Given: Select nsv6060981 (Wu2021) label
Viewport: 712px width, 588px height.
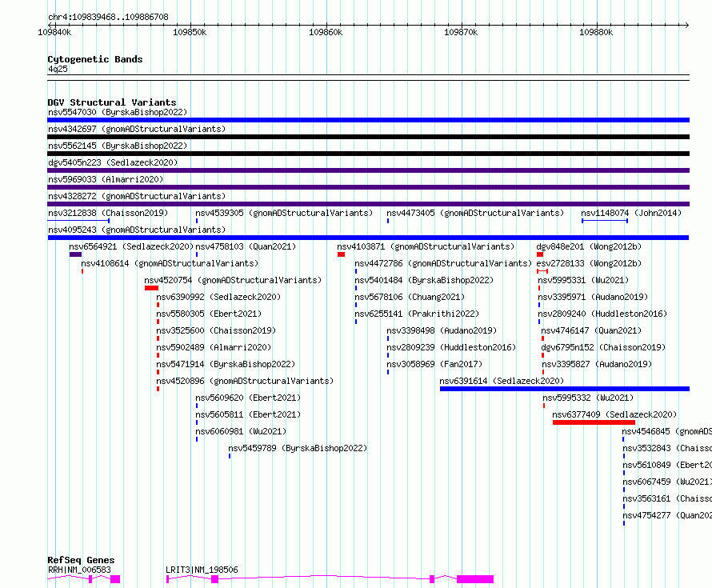Looking at the screenshot, I should click(x=241, y=431).
